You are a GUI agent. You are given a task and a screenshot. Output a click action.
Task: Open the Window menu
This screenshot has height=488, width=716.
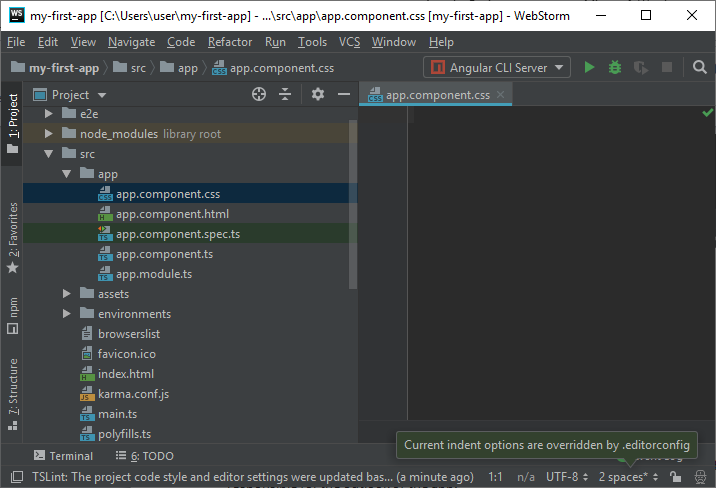(x=394, y=42)
